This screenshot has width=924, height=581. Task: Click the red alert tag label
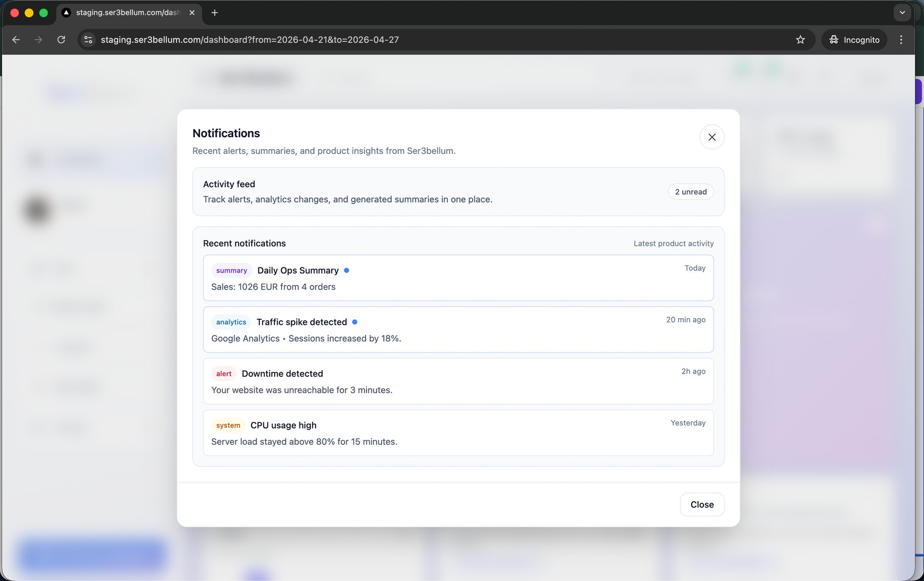coord(224,374)
